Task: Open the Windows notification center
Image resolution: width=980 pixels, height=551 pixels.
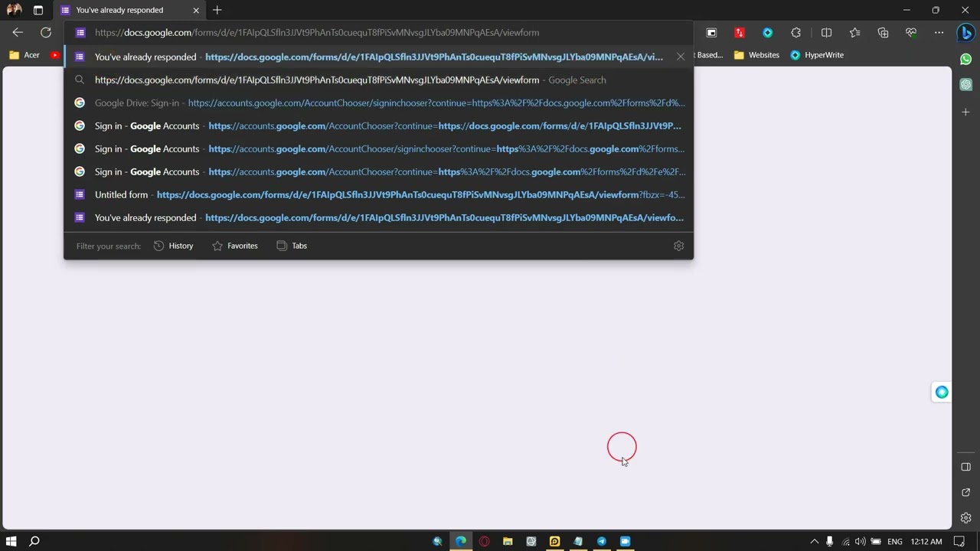Action: (x=959, y=541)
